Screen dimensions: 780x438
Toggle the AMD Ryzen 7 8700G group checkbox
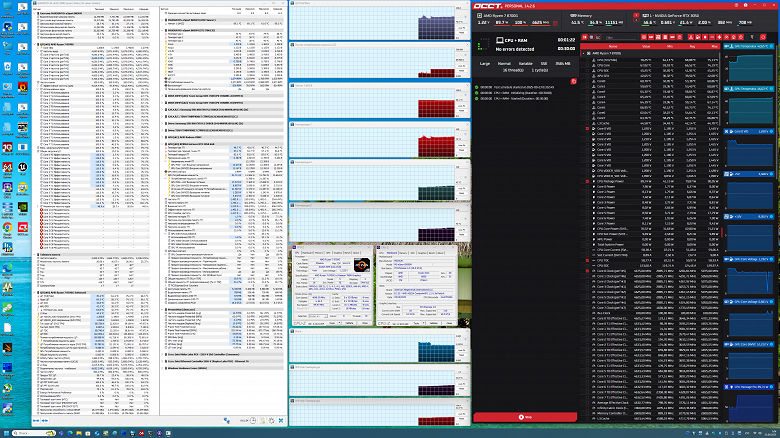pos(586,52)
